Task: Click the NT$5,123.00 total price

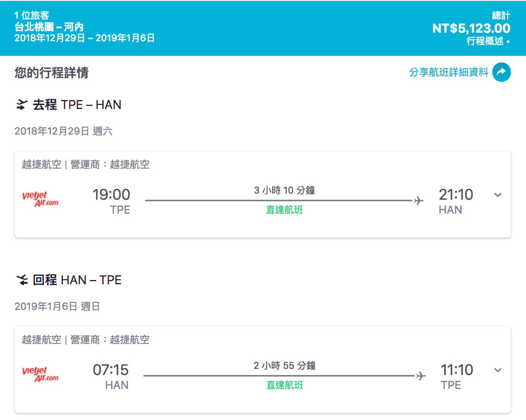Action: 471,28
